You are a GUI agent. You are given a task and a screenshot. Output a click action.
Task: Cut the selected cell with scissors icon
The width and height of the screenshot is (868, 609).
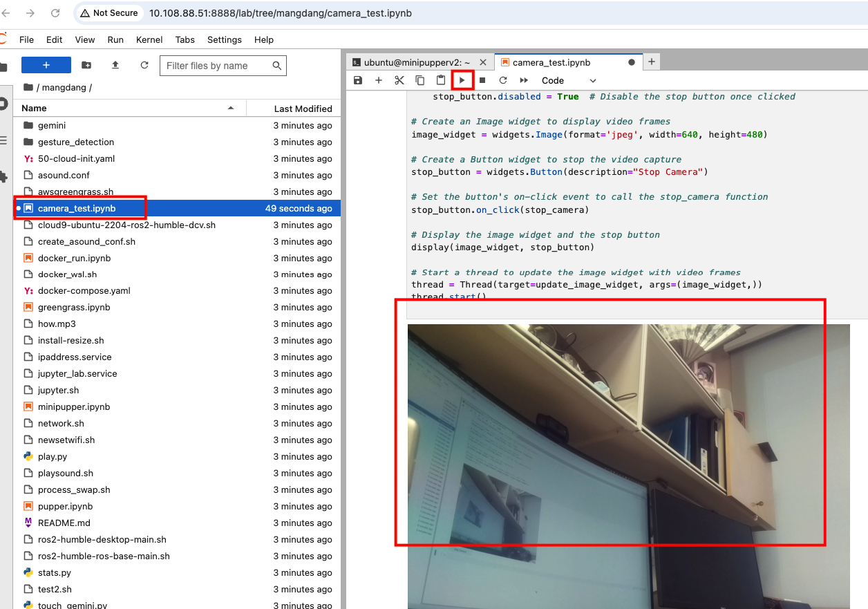click(x=399, y=80)
